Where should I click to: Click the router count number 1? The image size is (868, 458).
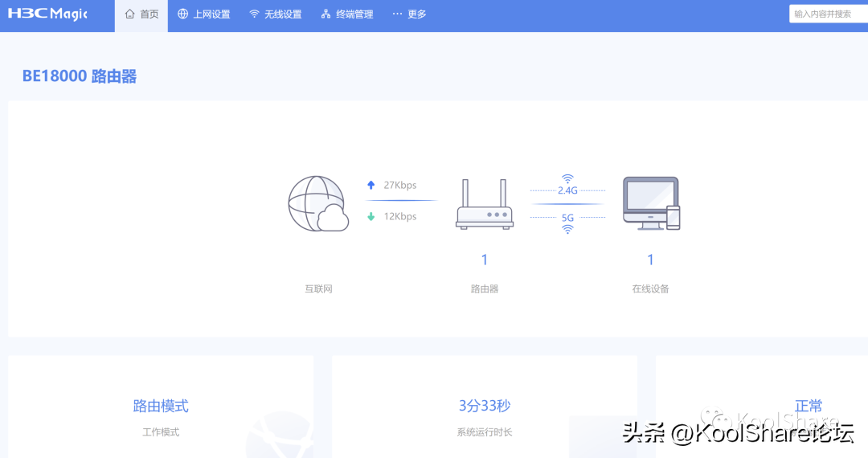coord(485,260)
